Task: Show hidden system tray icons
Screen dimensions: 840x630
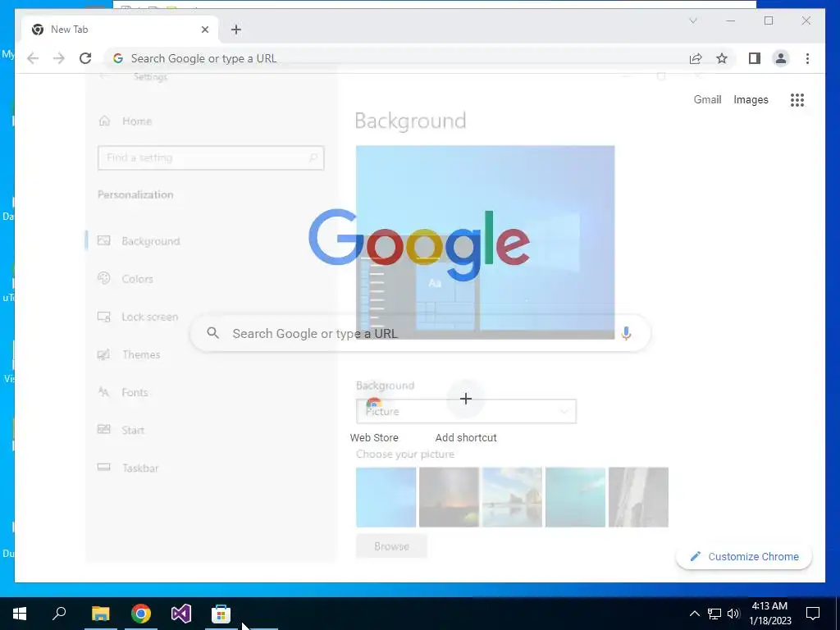Action: pyautogui.click(x=694, y=614)
